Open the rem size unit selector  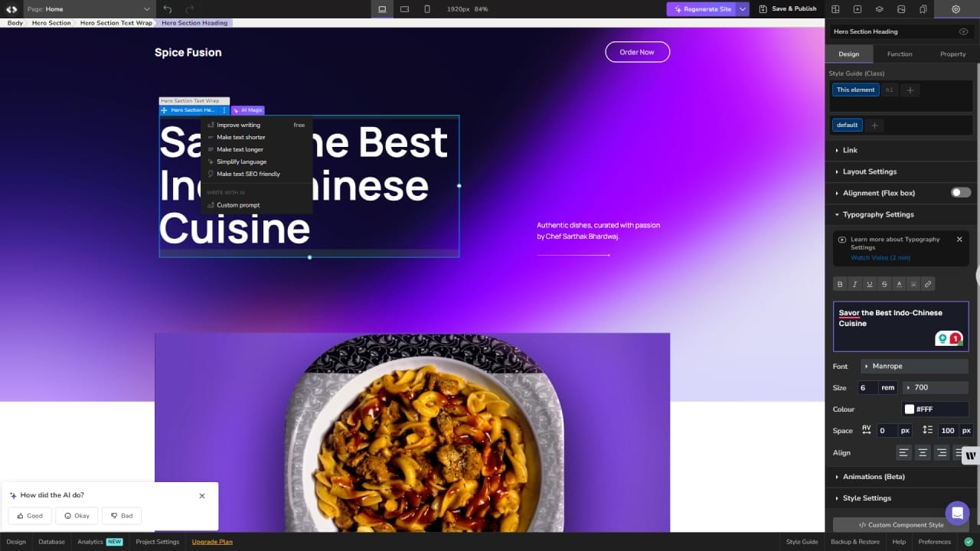[888, 387]
